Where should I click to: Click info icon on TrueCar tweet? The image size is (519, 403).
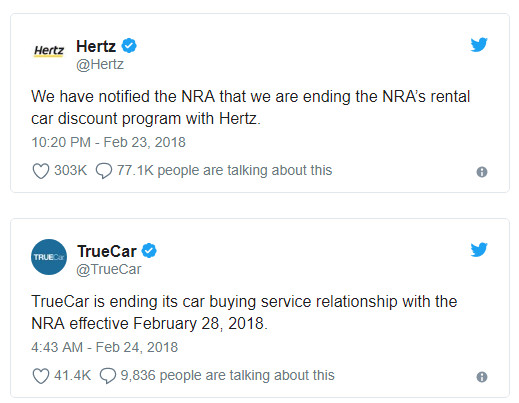(x=482, y=377)
